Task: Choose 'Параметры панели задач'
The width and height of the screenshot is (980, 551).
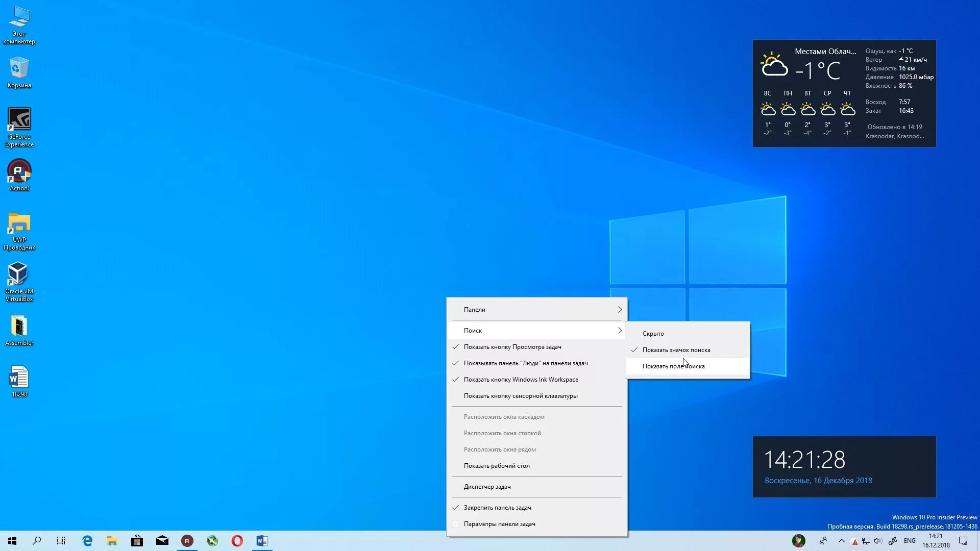Action: pos(500,523)
